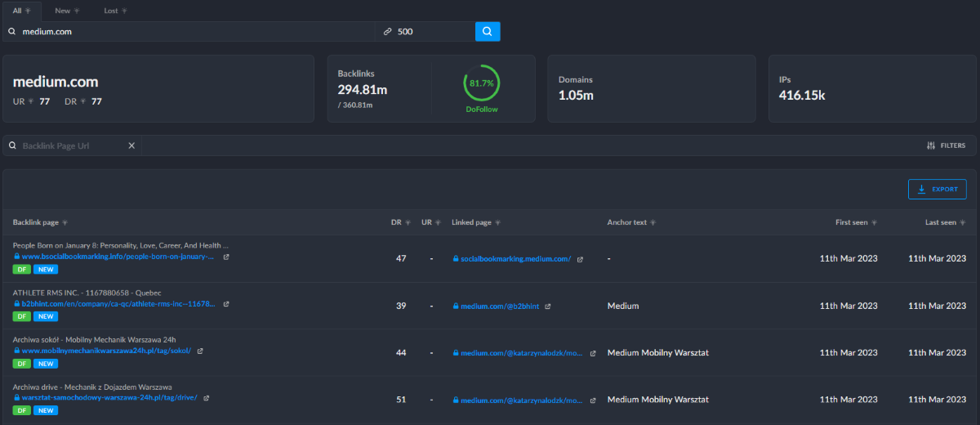Sort by DR column

[x=400, y=222]
